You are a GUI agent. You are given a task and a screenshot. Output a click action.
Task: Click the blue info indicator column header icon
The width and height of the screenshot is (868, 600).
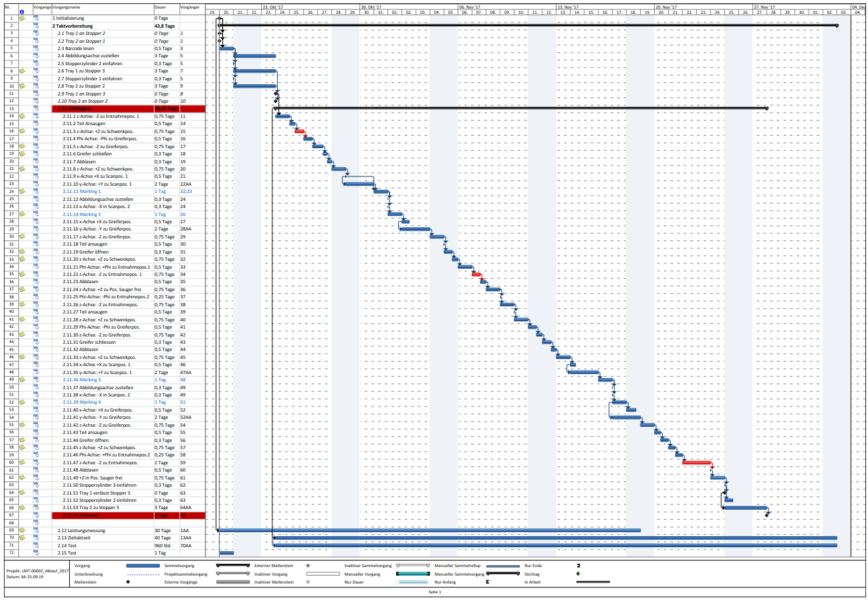[22, 12]
